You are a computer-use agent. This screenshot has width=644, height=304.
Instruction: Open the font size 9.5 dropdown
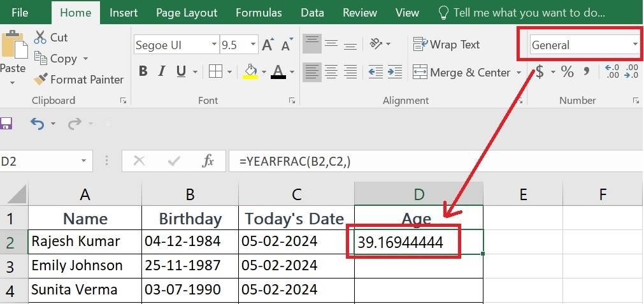point(254,45)
